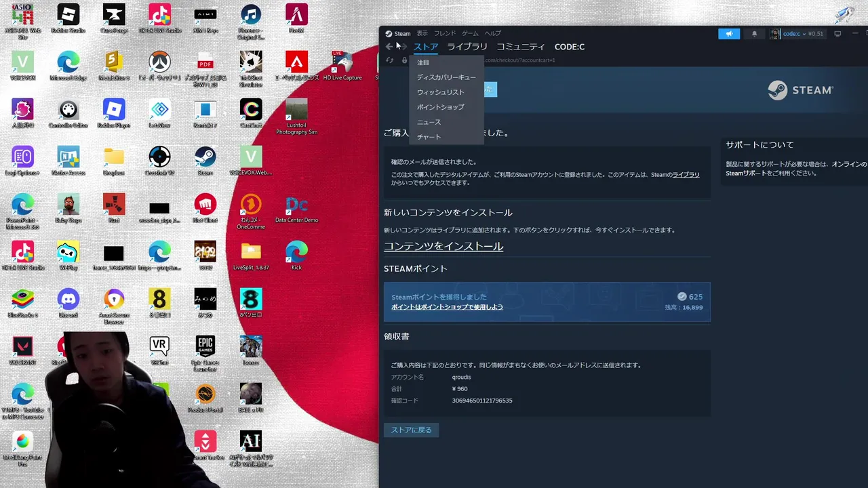
Task: Open BlueStacks desktop icon
Action: [x=22, y=304]
